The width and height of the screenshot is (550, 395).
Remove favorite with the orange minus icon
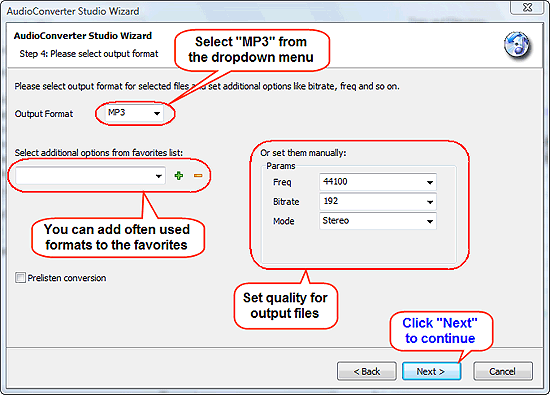198,175
